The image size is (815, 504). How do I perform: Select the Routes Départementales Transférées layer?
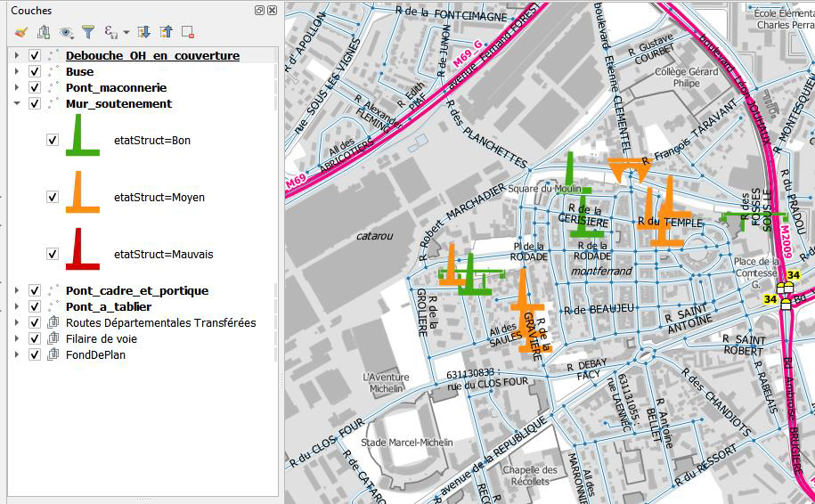(160, 322)
